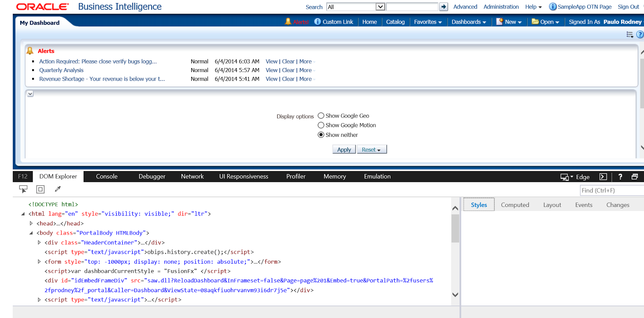Open the Changes tab
The image size is (644, 318).
click(x=618, y=205)
